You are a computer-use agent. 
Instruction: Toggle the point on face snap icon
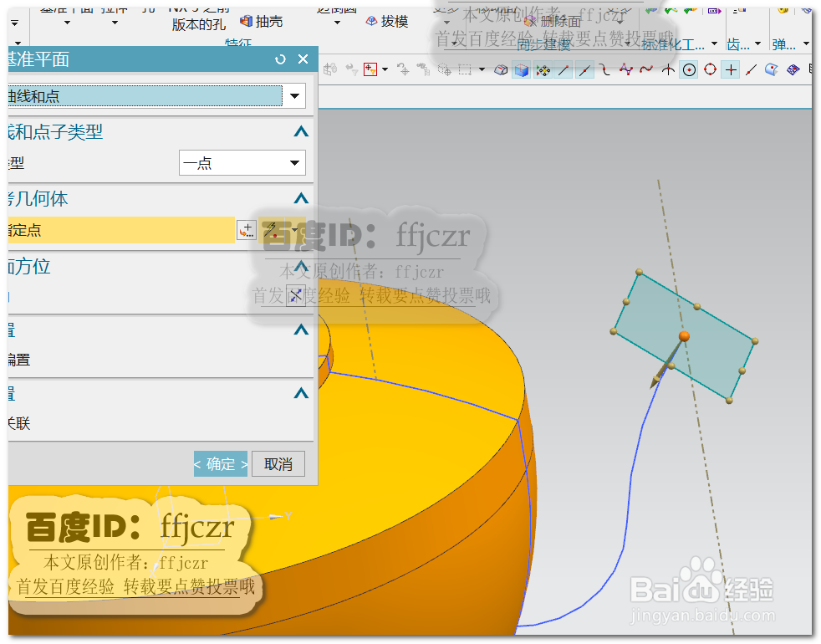[772, 69]
